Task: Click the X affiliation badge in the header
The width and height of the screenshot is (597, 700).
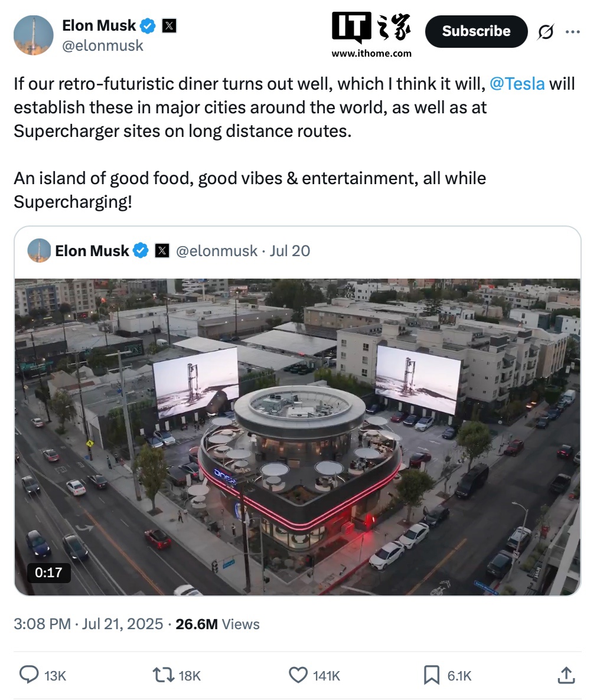Action: click(x=169, y=25)
